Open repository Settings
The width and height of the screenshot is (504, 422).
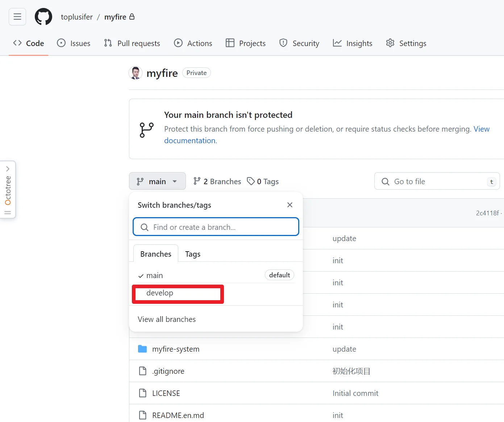tap(406, 44)
